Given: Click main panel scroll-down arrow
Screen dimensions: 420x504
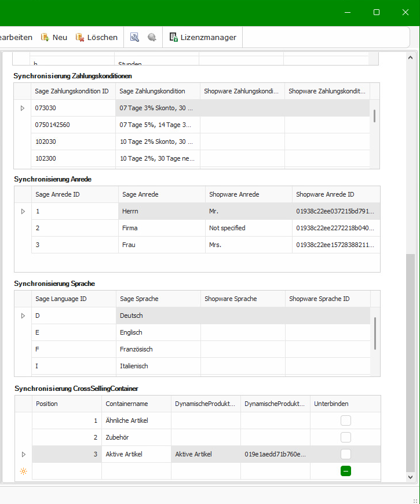Looking at the screenshot, I should coord(410,477).
